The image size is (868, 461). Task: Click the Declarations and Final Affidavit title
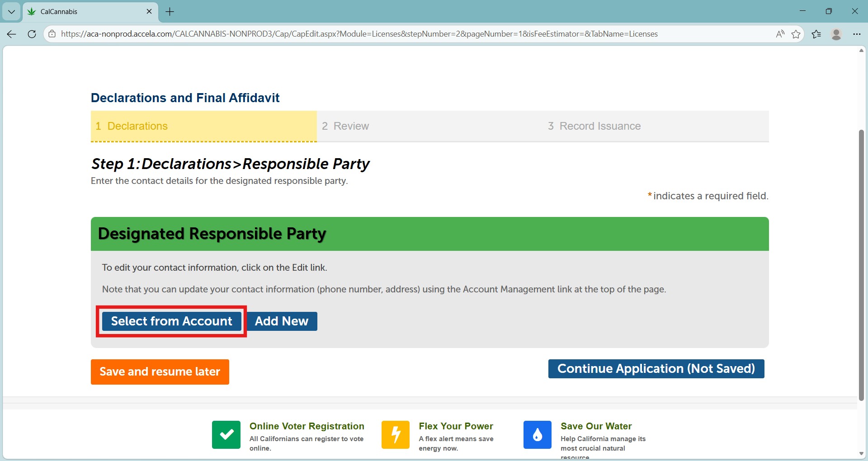185,98
